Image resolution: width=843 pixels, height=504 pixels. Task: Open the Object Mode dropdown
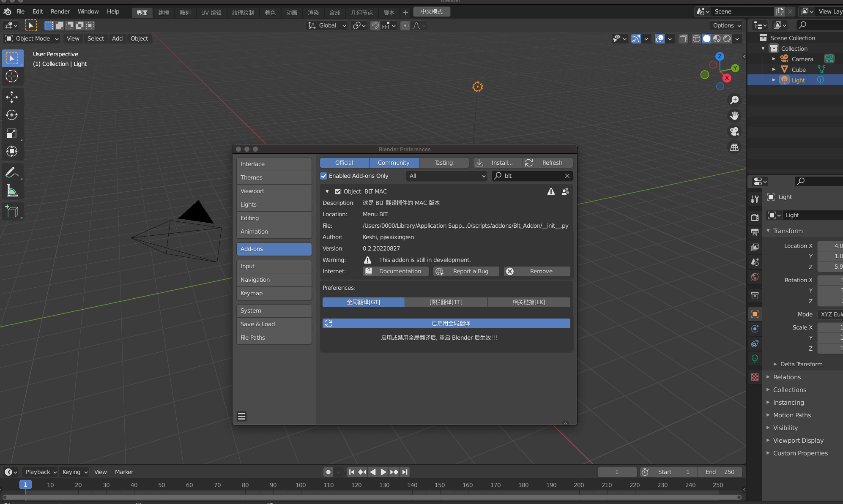pyautogui.click(x=32, y=38)
